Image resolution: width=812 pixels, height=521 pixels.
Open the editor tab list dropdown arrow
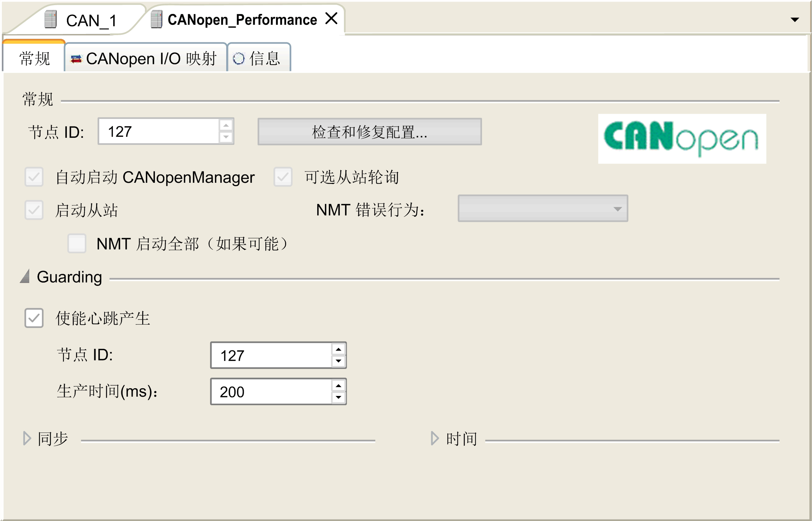794,20
